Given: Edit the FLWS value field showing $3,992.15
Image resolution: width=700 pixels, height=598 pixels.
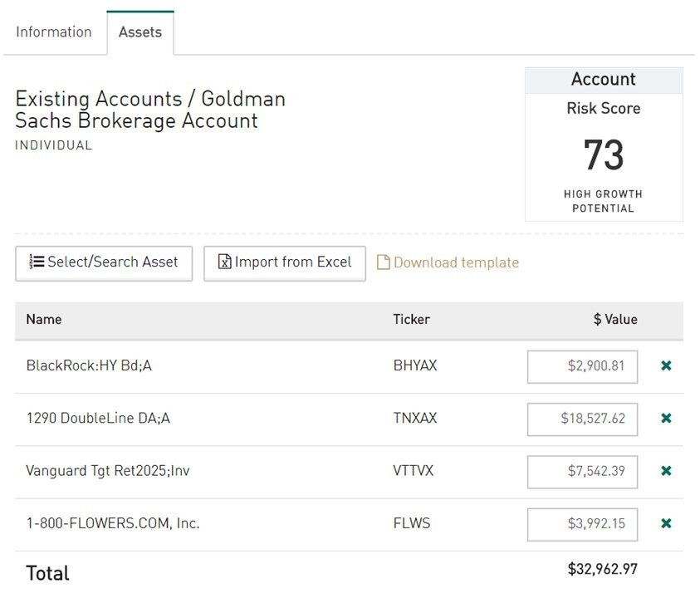Looking at the screenshot, I should (x=582, y=524).
